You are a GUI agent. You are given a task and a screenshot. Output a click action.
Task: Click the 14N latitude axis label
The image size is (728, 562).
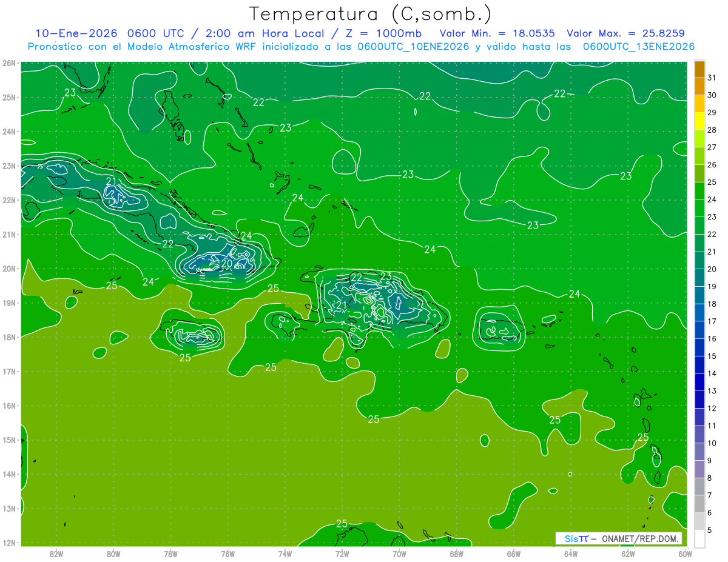pyautogui.click(x=8, y=474)
